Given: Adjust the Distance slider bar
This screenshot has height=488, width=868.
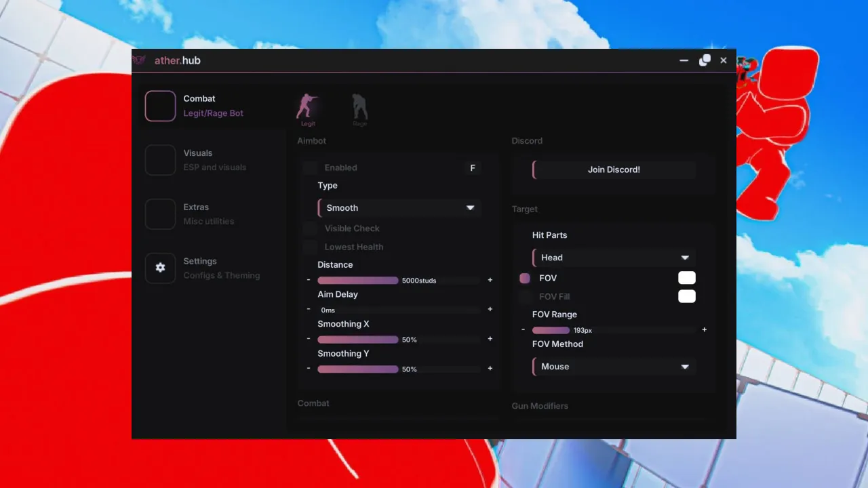Looking at the screenshot, I should tap(399, 280).
